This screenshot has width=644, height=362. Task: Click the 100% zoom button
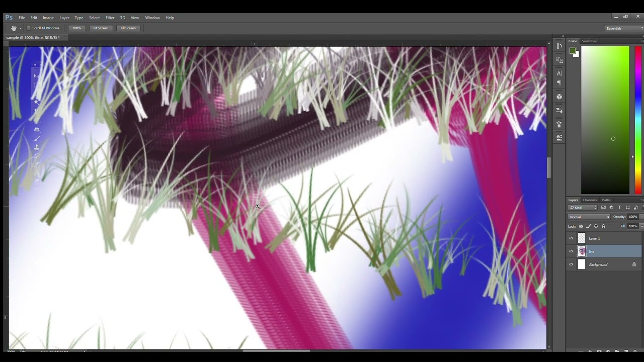tap(76, 28)
